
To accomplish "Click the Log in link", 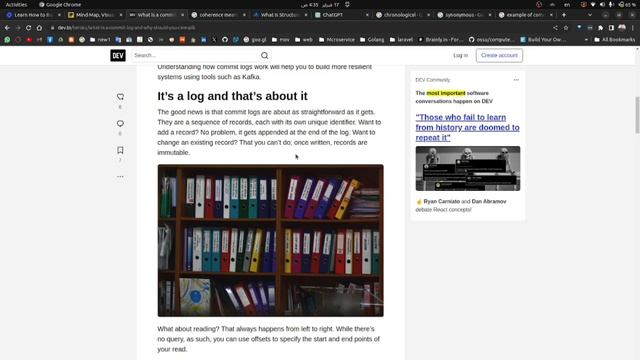I will (460, 56).
